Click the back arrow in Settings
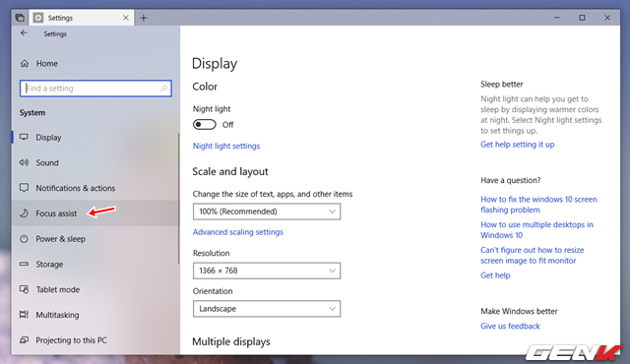This screenshot has width=630, height=364. (24, 33)
